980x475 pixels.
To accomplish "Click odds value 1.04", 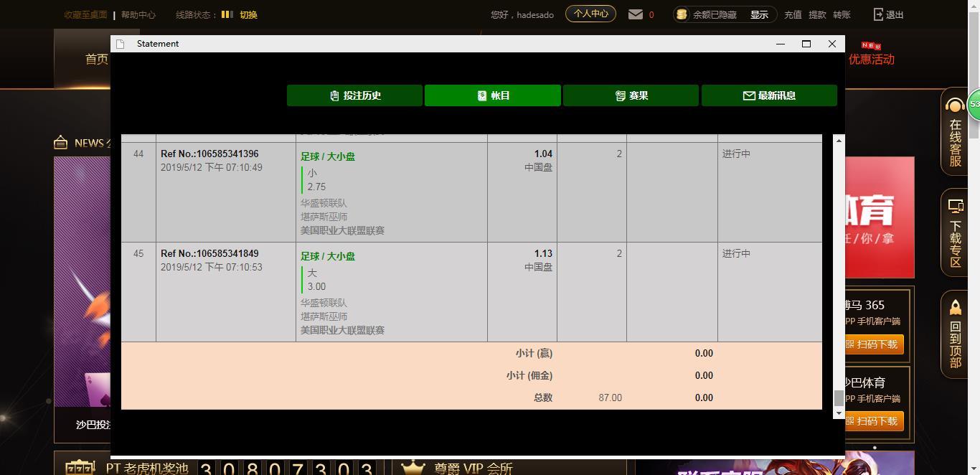I will [543, 154].
